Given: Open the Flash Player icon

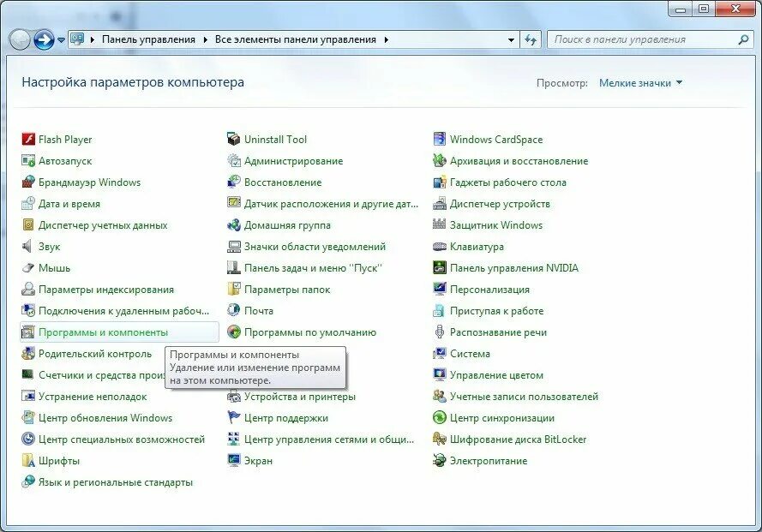Looking at the screenshot, I should pos(28,140).
